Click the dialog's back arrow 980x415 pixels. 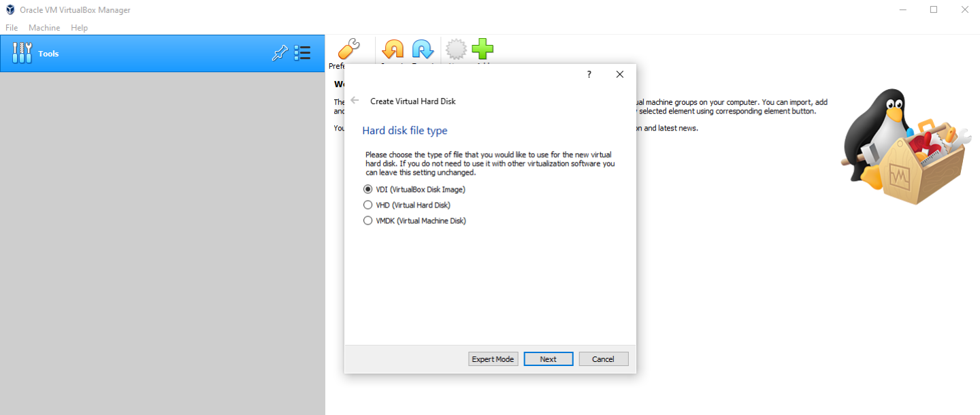[x=355, y=100]
